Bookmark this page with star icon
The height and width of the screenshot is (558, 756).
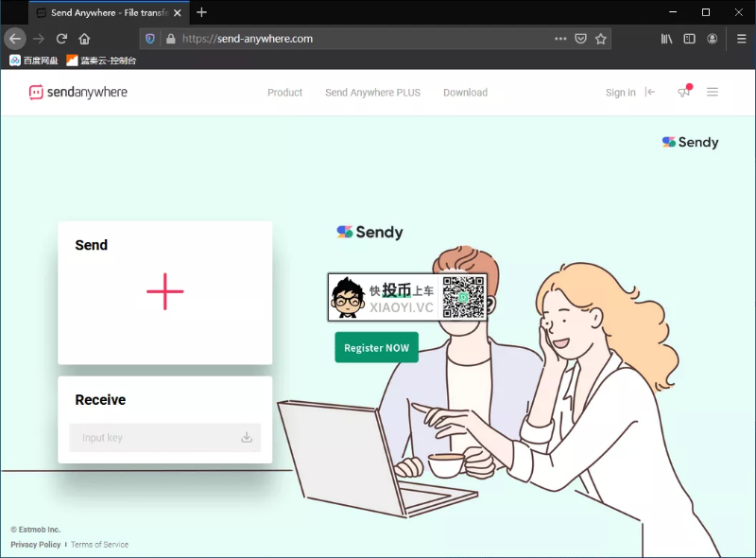click(600, 39)
